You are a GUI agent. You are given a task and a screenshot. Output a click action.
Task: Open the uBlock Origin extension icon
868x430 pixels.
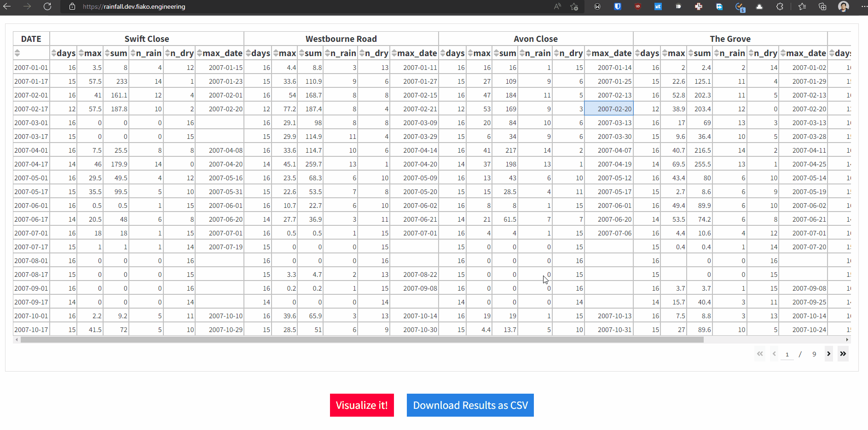point(638,6)
